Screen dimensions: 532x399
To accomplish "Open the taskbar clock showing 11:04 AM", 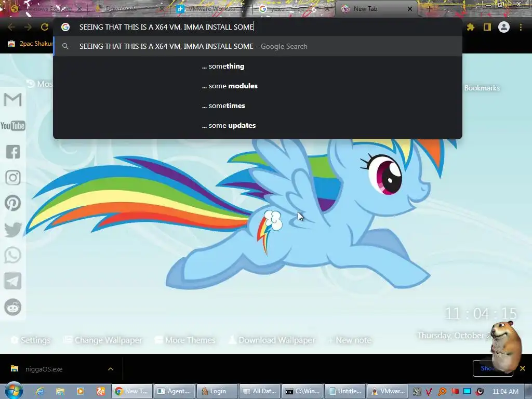I will pyautogui.click(x=505, y=392).
